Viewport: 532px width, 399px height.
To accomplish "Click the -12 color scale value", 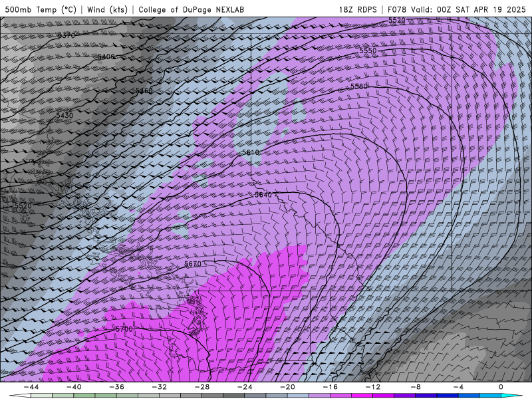I will pos(373,387).
